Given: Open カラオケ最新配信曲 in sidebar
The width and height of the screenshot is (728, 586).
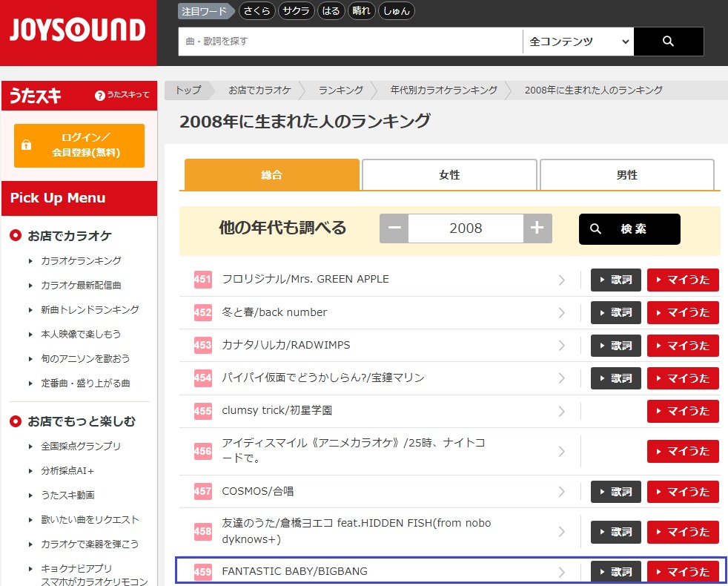Looking at the screenshot, I should click(81, 286).
